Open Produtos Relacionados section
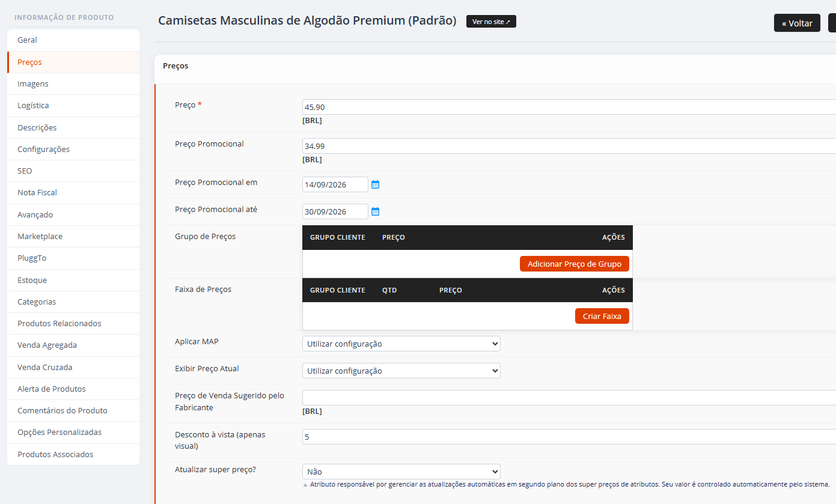The width and height of the screenshot is (836, 504). (73, 323)
